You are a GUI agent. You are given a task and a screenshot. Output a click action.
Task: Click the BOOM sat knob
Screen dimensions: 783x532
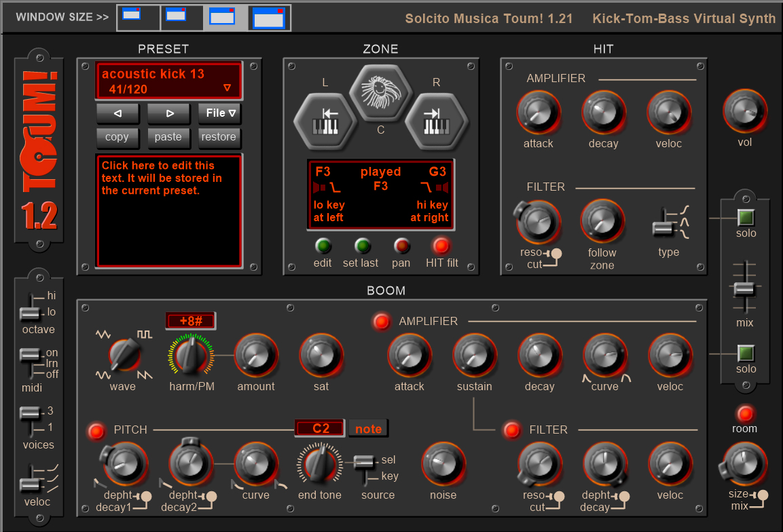coord(321,356)
